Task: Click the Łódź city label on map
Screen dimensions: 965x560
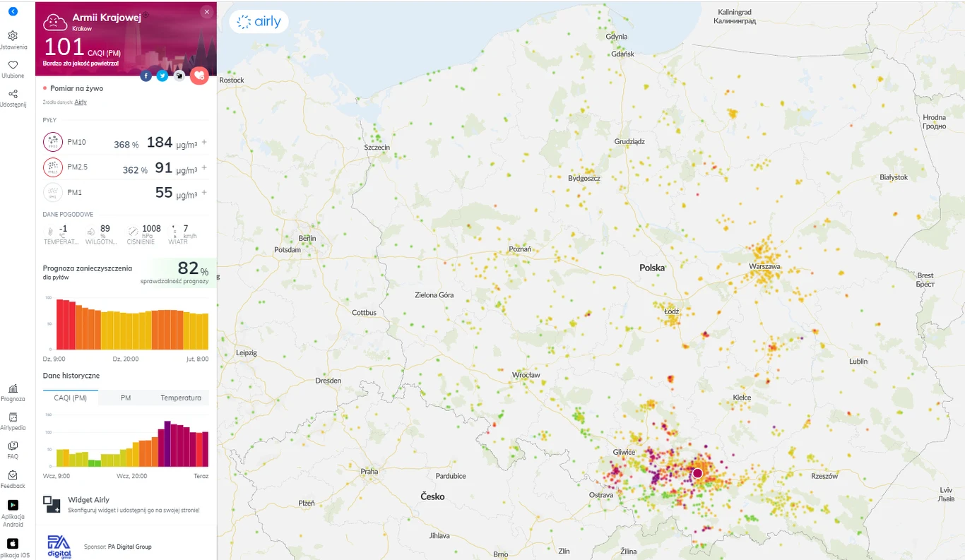Action: [671, 311]
